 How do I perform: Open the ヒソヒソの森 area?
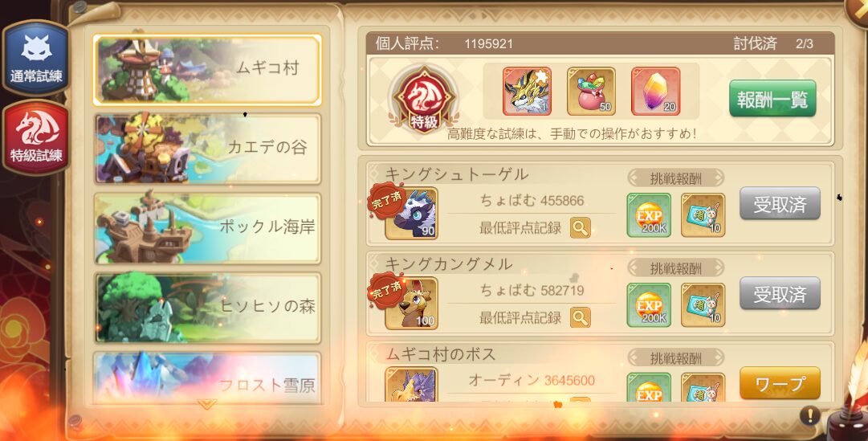[x=207, y=308]
